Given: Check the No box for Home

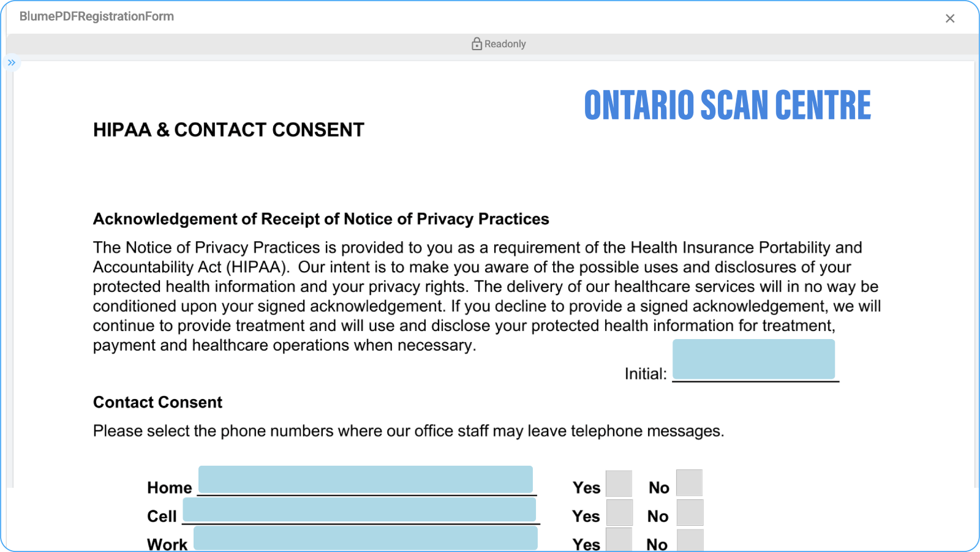Looking at the screenshot, I should 689,483.
